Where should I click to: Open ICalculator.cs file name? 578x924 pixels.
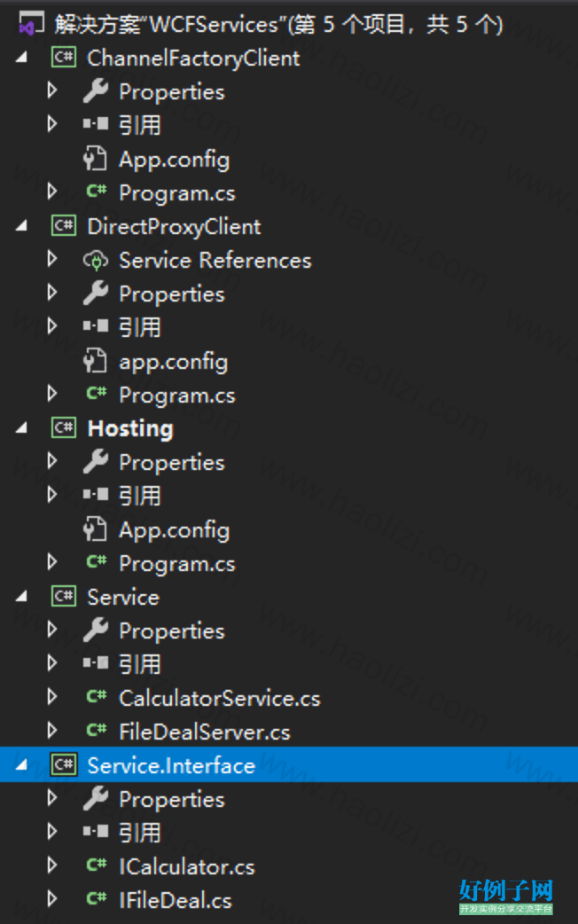pos(187,867)
